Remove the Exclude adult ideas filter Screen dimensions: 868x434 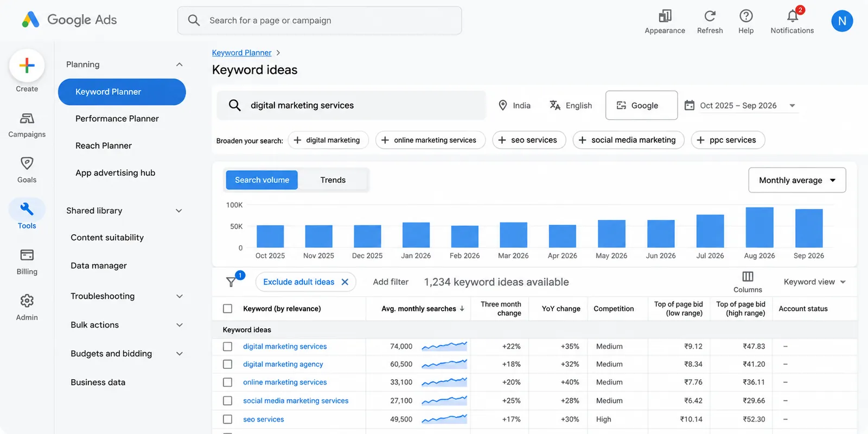click(344, 282)
